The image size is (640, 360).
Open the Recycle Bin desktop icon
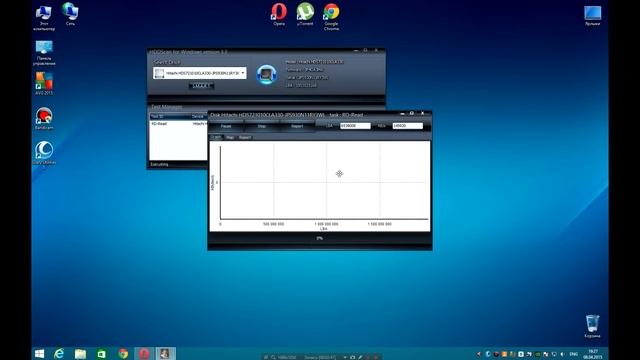coord(592,326)
